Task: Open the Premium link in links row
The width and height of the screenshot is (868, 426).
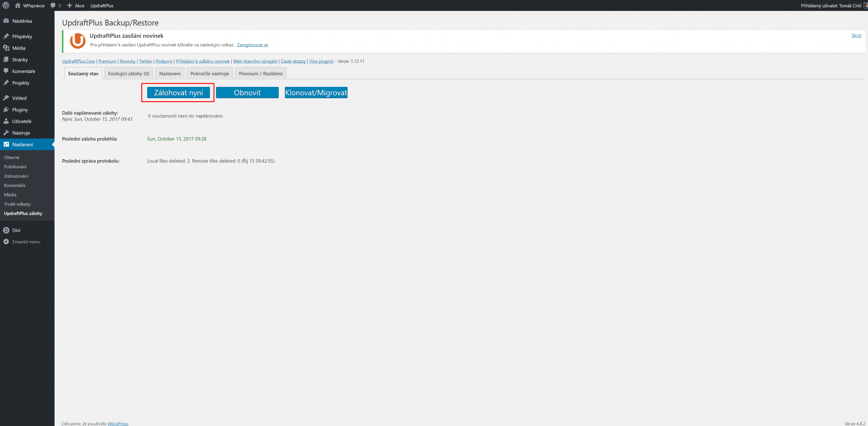Action: 107,61
